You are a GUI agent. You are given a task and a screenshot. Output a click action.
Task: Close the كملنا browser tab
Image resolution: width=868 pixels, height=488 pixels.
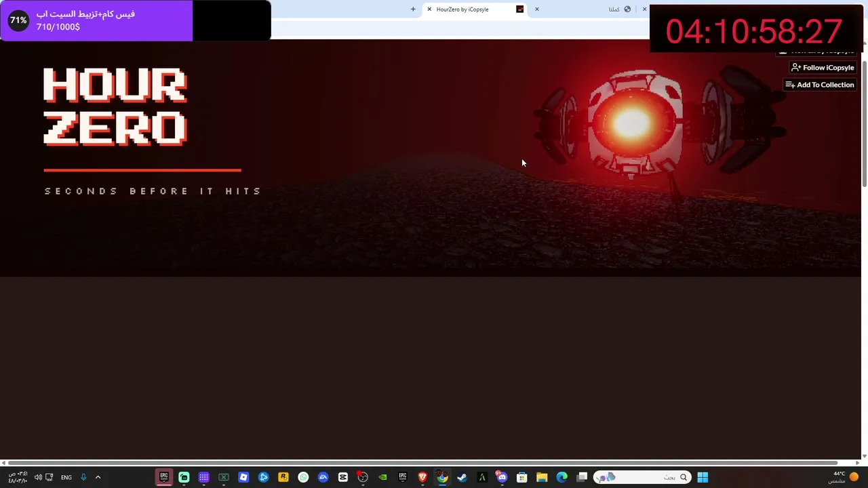[537, 9]
